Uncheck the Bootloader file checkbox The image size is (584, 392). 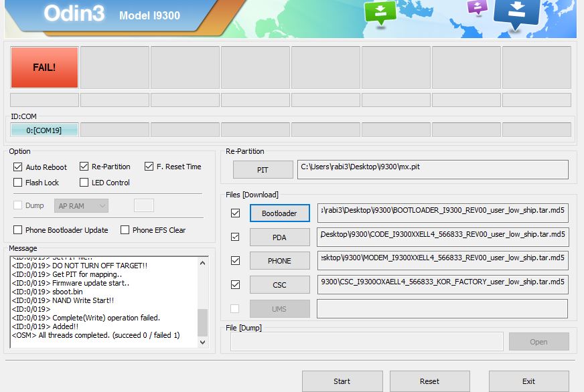235,213
